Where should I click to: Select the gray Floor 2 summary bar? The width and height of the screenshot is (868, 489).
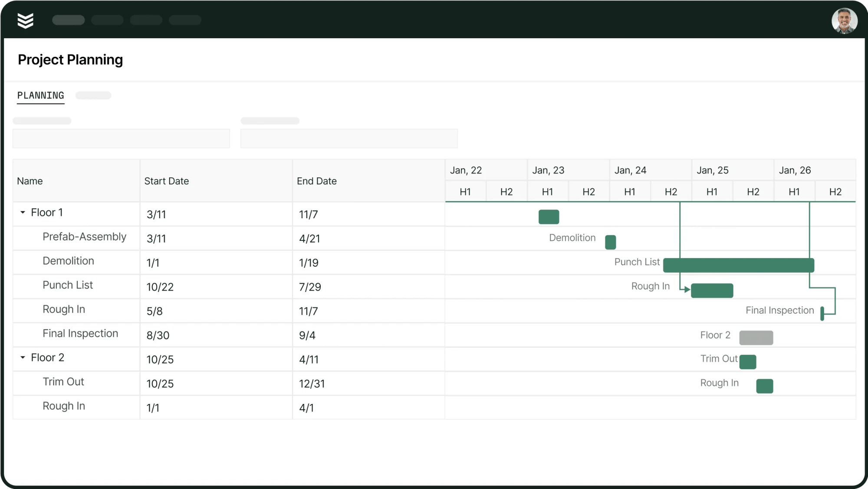[x=756, y=338]
